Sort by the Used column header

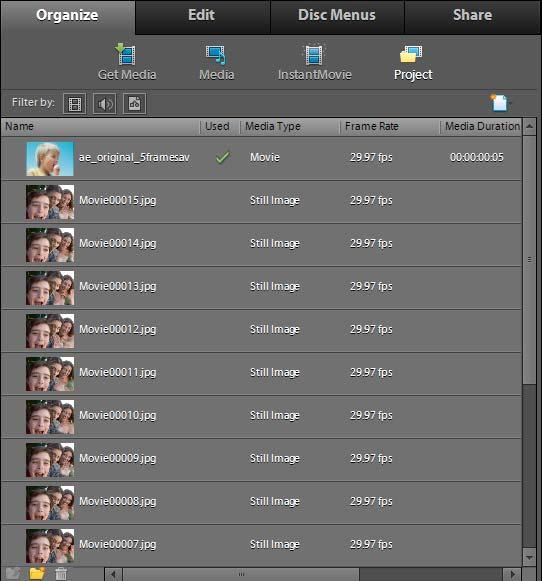click(219, 126)
